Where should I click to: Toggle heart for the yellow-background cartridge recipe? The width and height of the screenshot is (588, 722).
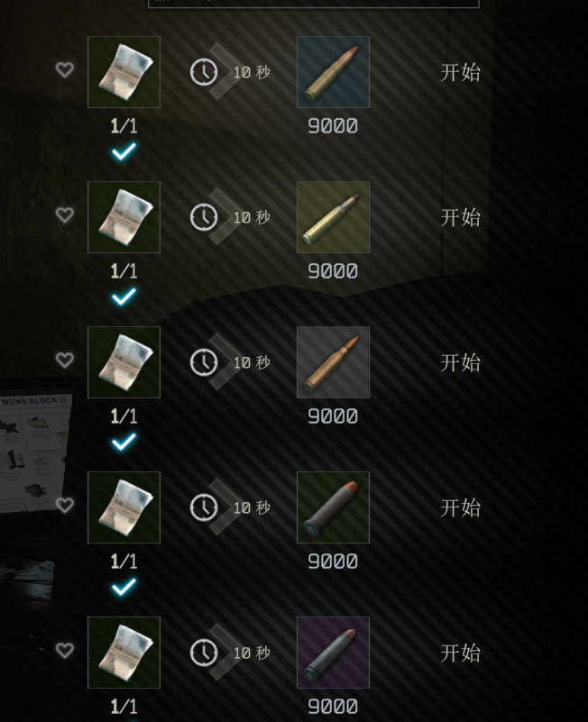pyautogui.click(x=65, y=215)
